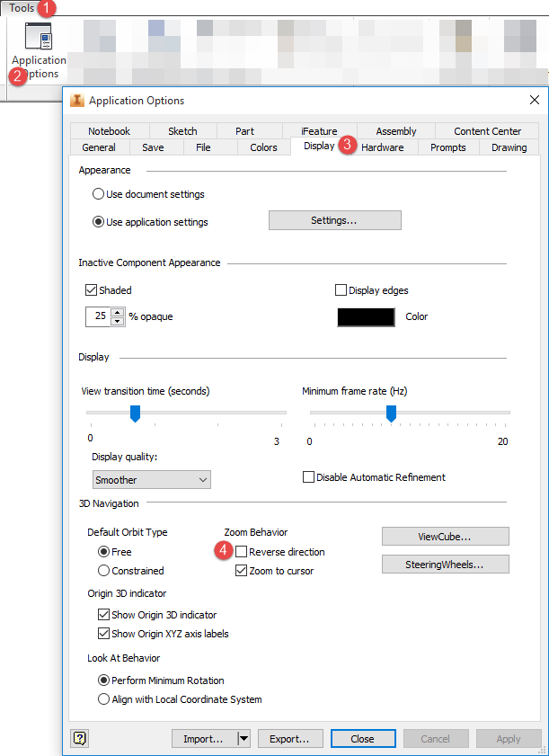Enable Display edges checkbox
The height and width of the screenshot is (756, 549).
pyautogui.click(x=341, y=290)
